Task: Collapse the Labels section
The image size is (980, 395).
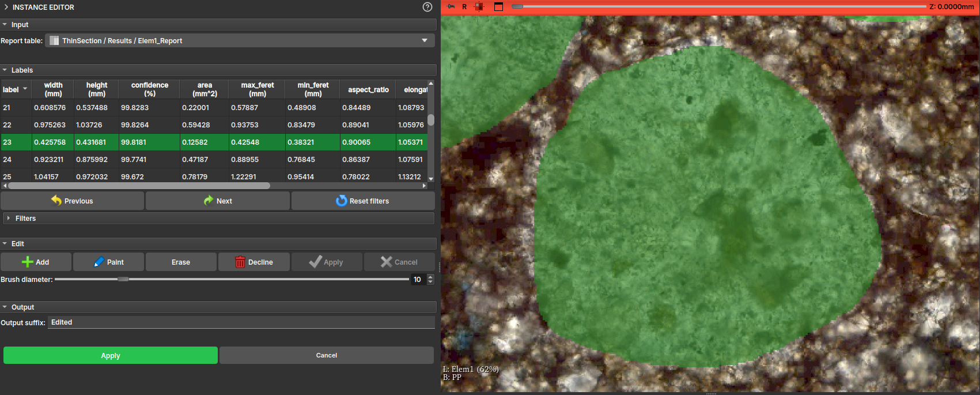Action: (x=22, y=70)
